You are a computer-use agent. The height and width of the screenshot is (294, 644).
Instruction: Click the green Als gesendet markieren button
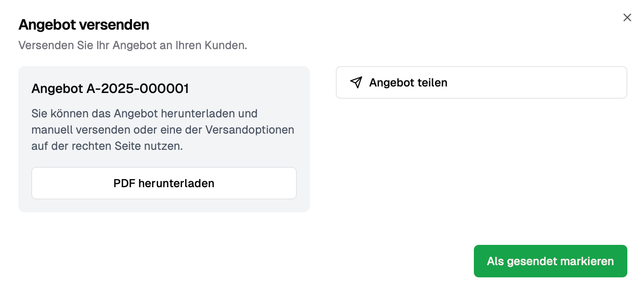click(x=550, y=261)
